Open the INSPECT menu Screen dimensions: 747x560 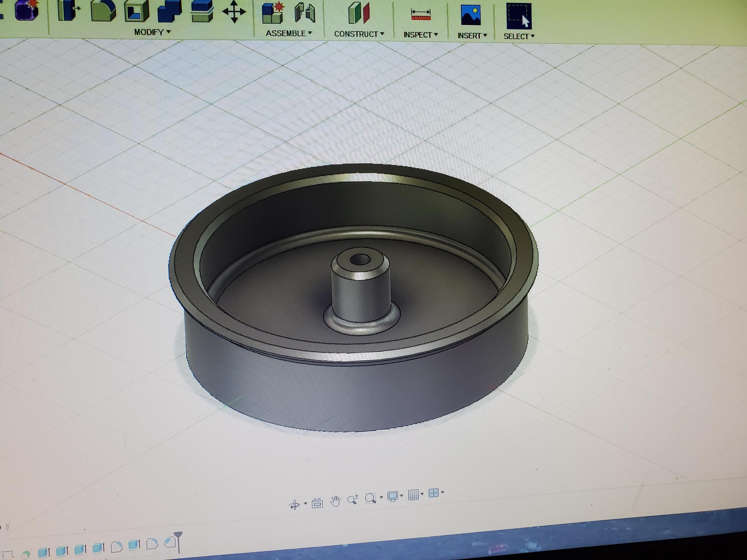(420, 35)
